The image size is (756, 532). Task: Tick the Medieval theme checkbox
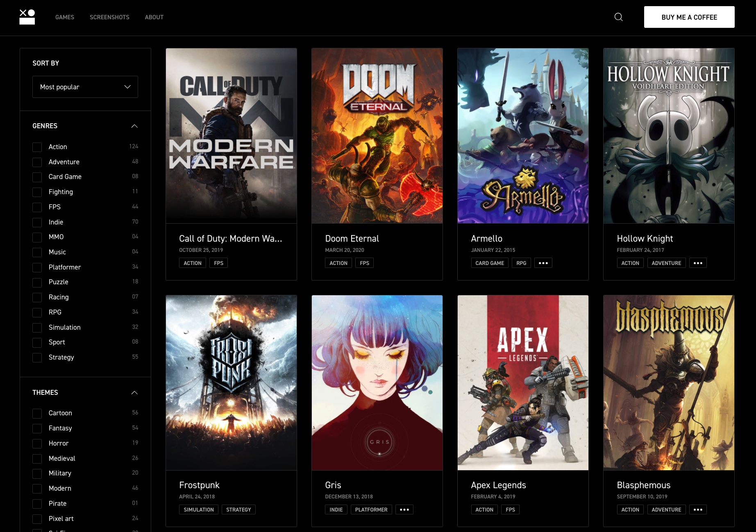pyautogui.click(x=37, y=459)
